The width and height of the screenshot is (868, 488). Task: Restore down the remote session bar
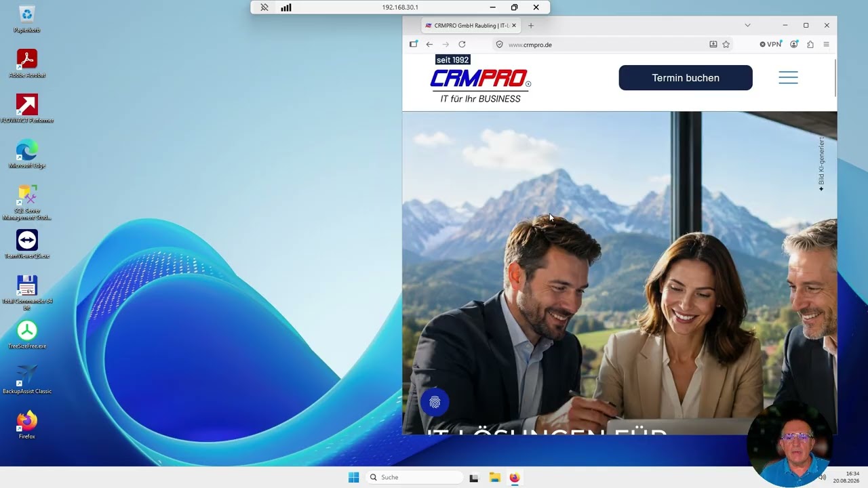(514, 7)
